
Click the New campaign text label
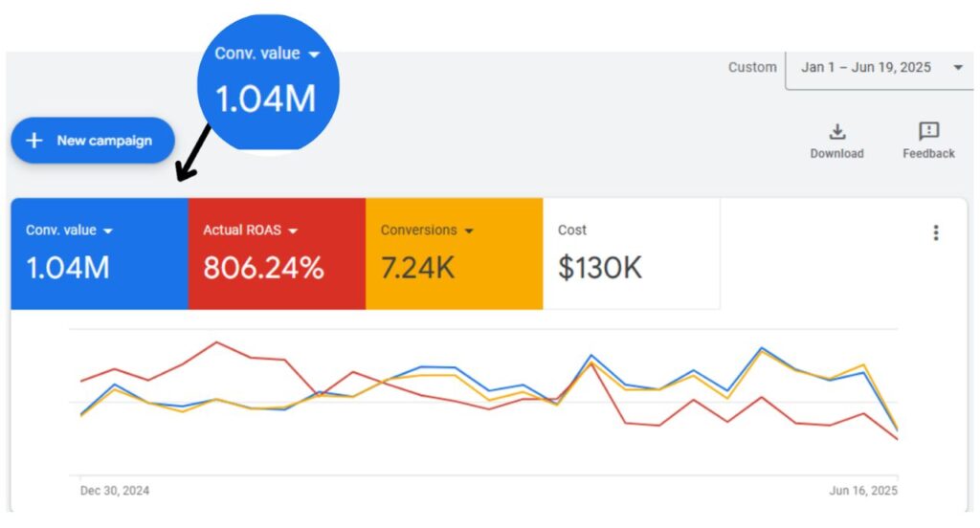click(104, 141)
